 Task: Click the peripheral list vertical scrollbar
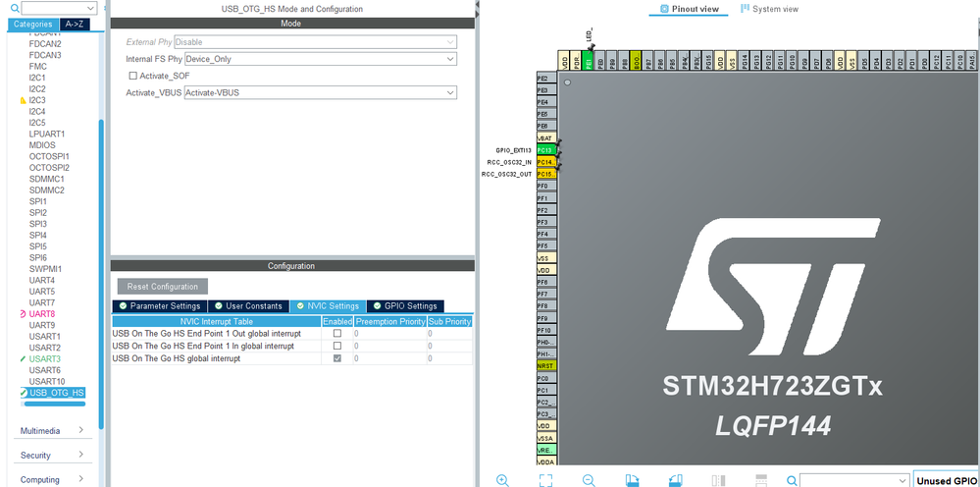(x=101, y=274)
